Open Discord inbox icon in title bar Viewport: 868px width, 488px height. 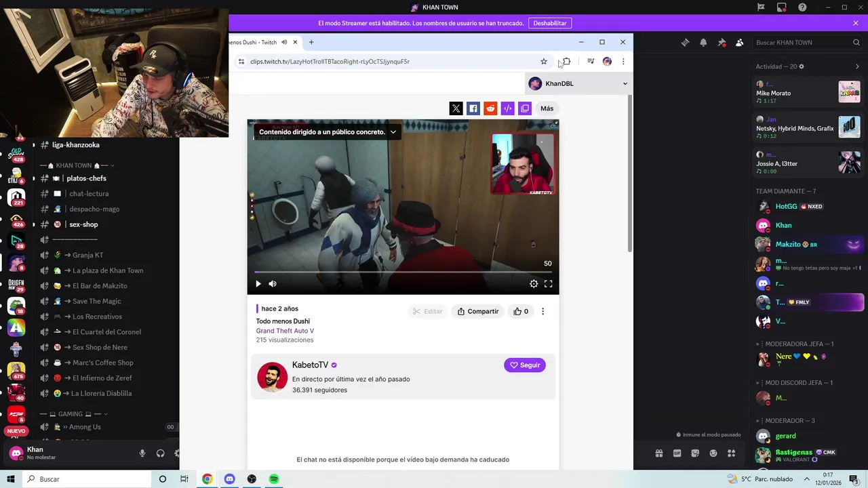[782, 7]
